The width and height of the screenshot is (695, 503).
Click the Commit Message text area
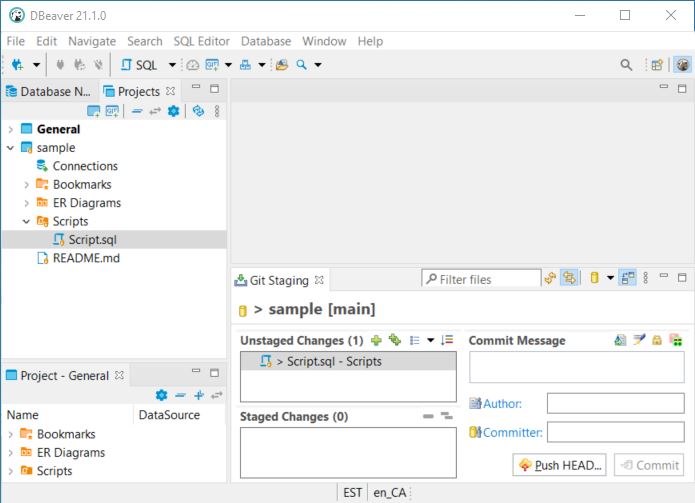coord(577,367)
